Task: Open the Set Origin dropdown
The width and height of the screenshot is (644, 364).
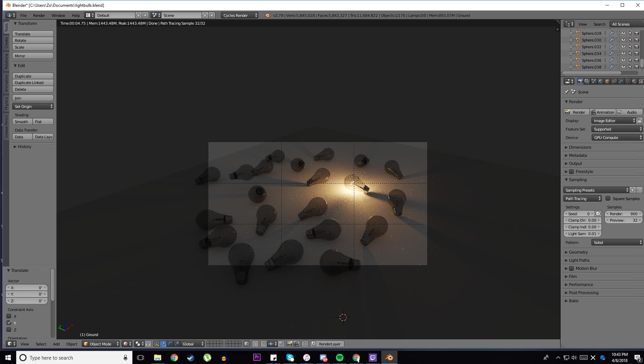Action: coord(33,106)
